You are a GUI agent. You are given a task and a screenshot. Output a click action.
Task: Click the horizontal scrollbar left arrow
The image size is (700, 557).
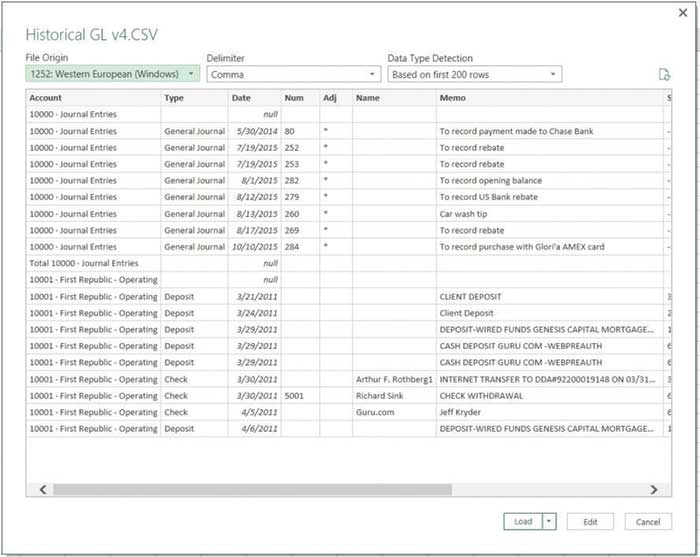point(42,490)
